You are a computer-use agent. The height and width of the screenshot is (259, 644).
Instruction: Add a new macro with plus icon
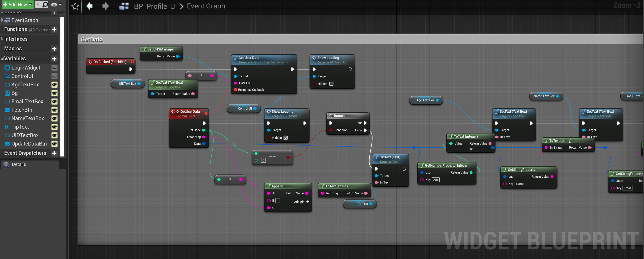coord(54,49)
